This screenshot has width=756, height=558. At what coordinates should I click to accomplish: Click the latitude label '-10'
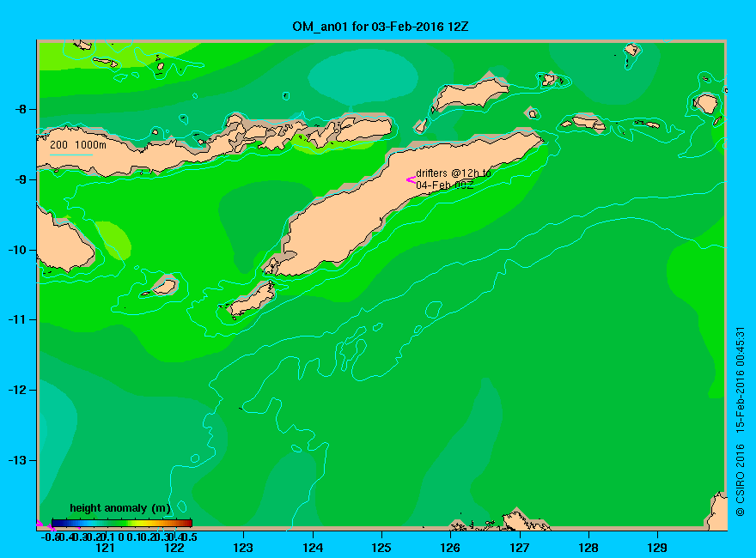(17, 250)
